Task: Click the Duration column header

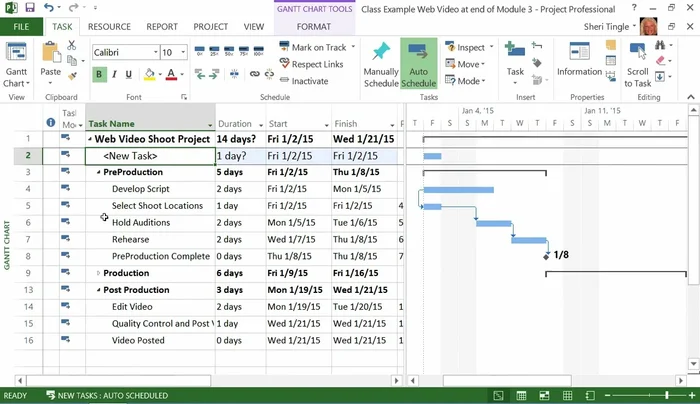Action: [x=240, y=124]
